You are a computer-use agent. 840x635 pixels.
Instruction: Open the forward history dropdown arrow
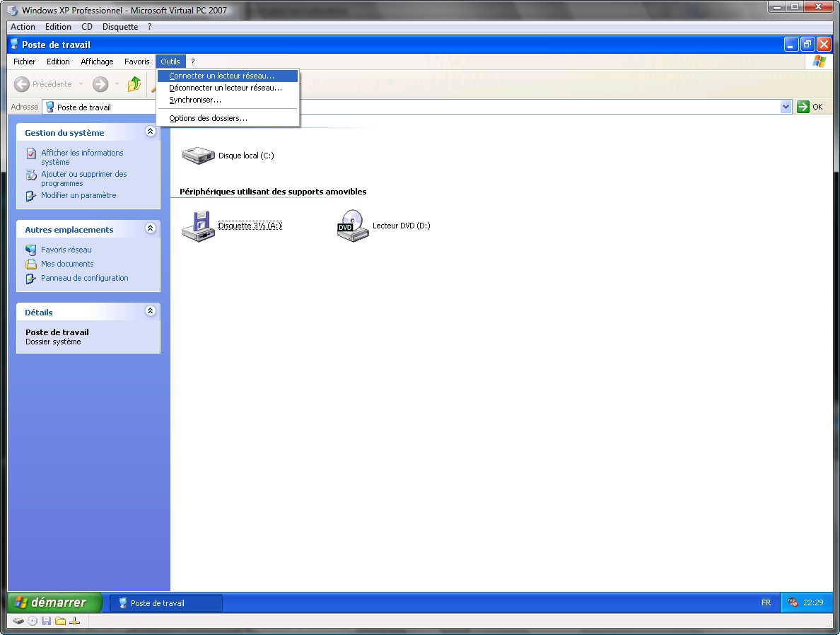click(x=117, y=84)
